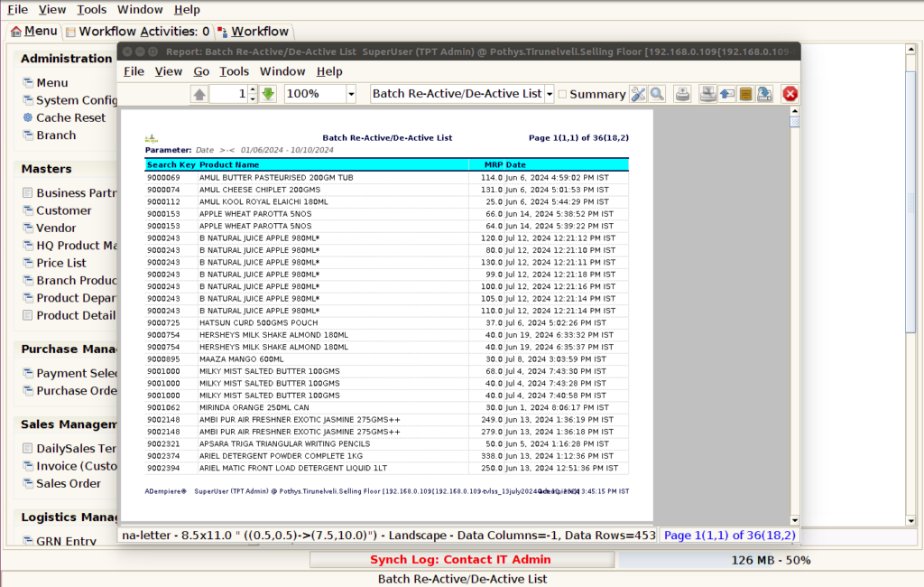Click the Export icon in report toolbar
This screenshot has width=924, height=587.
(x=765, y=95)
